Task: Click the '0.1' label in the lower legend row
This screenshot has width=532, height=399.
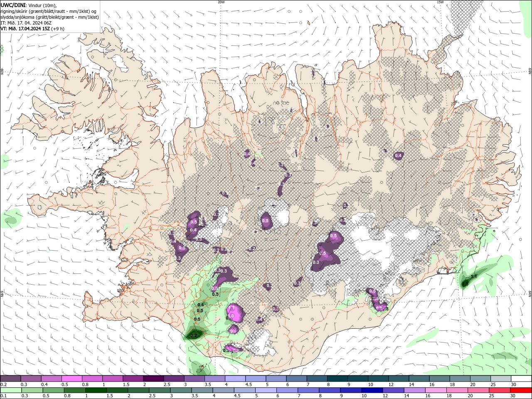Action: [3, 396]
